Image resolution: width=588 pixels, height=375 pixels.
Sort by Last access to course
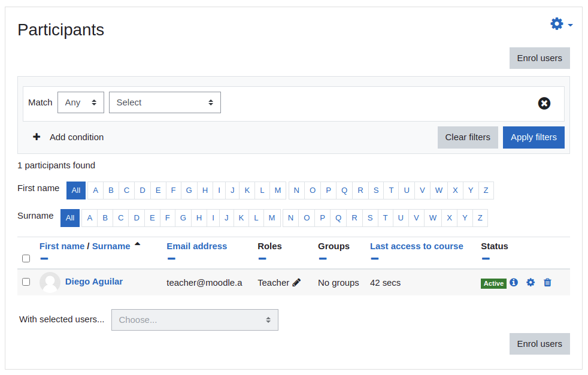point(416,246)
